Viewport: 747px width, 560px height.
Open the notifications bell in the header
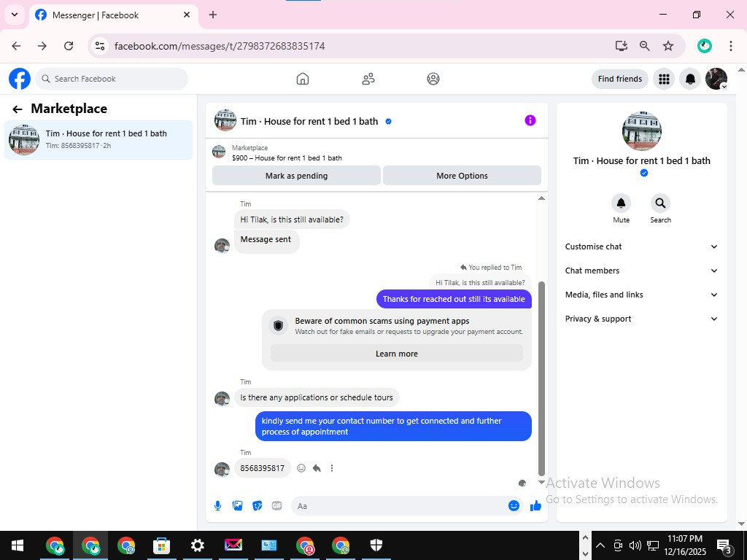tap(690, 79)
